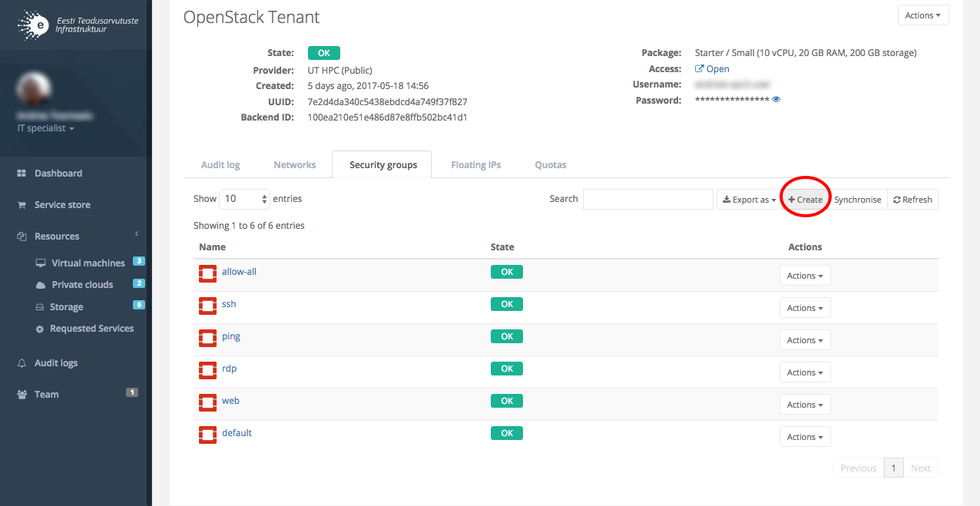
Task: Create a new security group
Action: coord(806,200)
